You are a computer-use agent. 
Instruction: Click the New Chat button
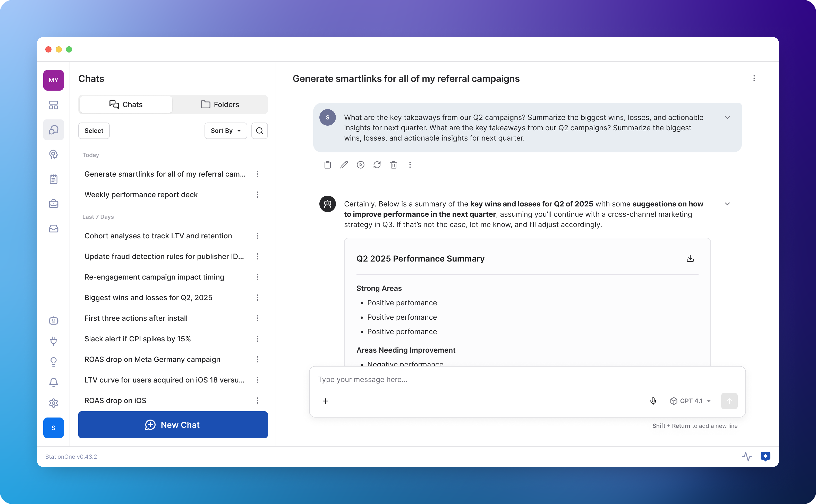point(173,425)
